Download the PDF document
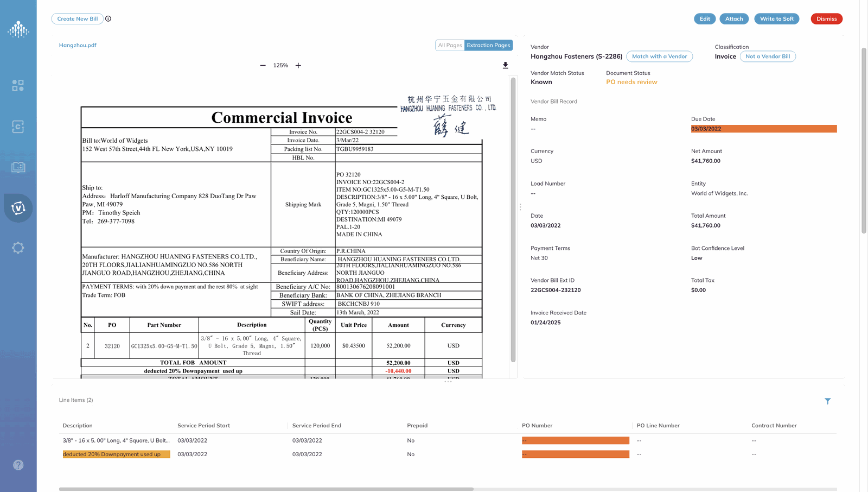Viewport: 868px width, 492px height. [x=505, y=65]
